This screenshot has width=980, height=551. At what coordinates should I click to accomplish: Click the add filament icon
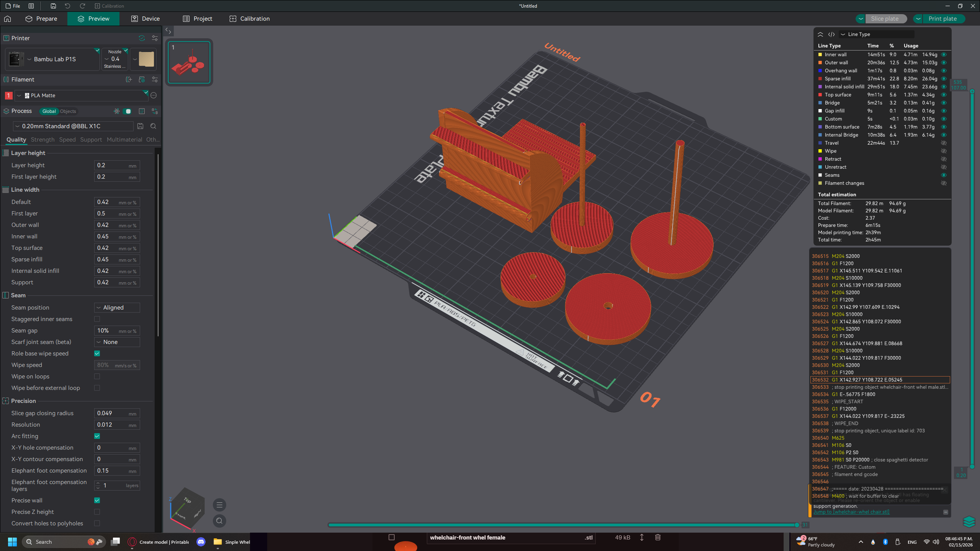tap(129, 79)
